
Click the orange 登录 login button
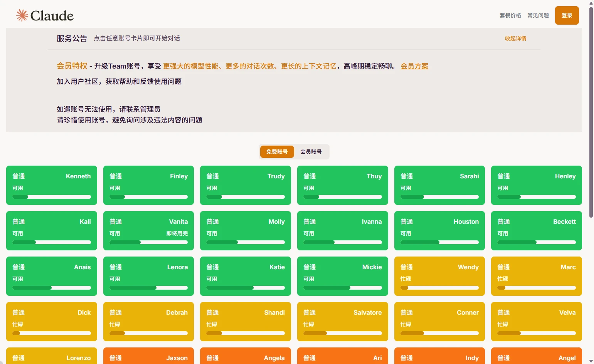tap(567, 15)
